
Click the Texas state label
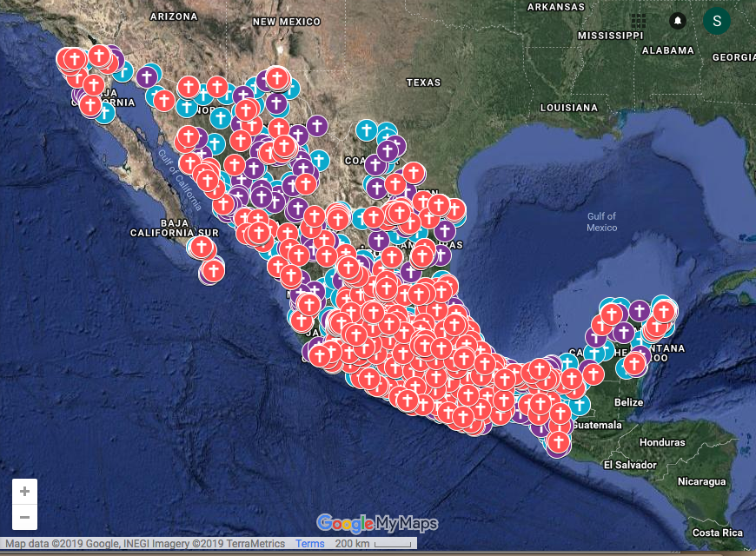tap(423, 83)
